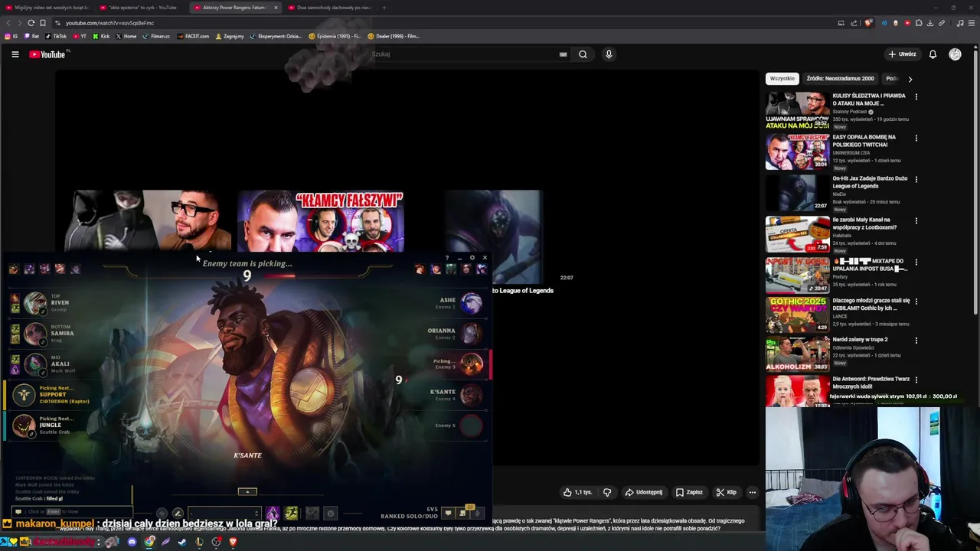
Task: Focus the YouTube Szukaj search field
Action: (x=463, y=54)
